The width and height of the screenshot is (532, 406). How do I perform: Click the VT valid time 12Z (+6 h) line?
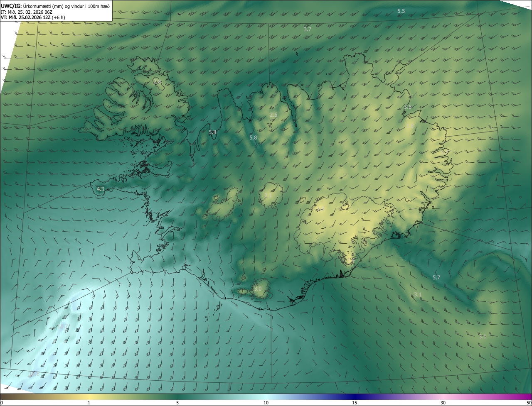[33, 17]
